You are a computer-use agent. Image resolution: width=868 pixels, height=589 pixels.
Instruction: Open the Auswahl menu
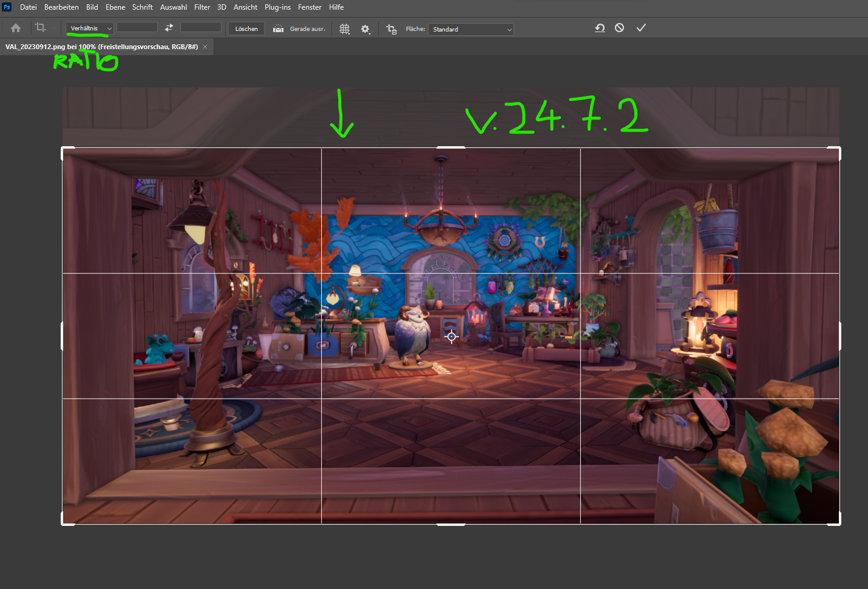pos(174,7)
